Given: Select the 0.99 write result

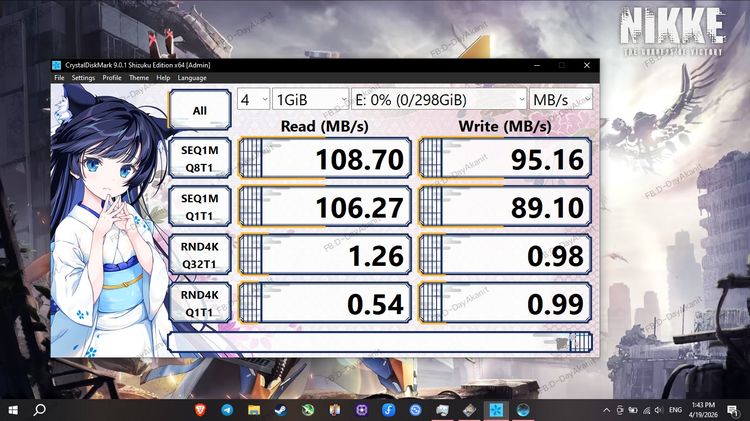Looking at the screenshot, I should coord(505,303).
